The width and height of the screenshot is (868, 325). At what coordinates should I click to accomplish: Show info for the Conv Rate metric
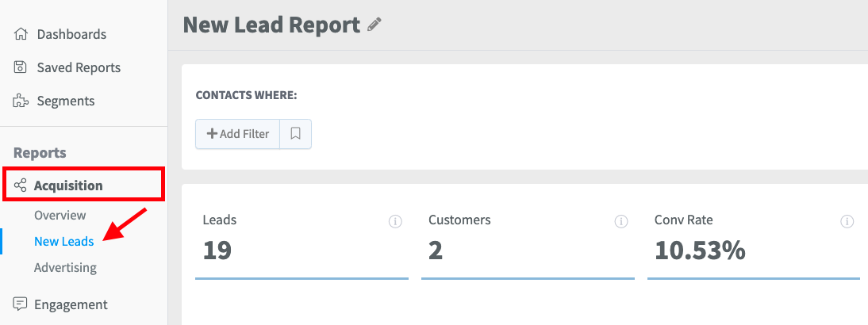847,221
